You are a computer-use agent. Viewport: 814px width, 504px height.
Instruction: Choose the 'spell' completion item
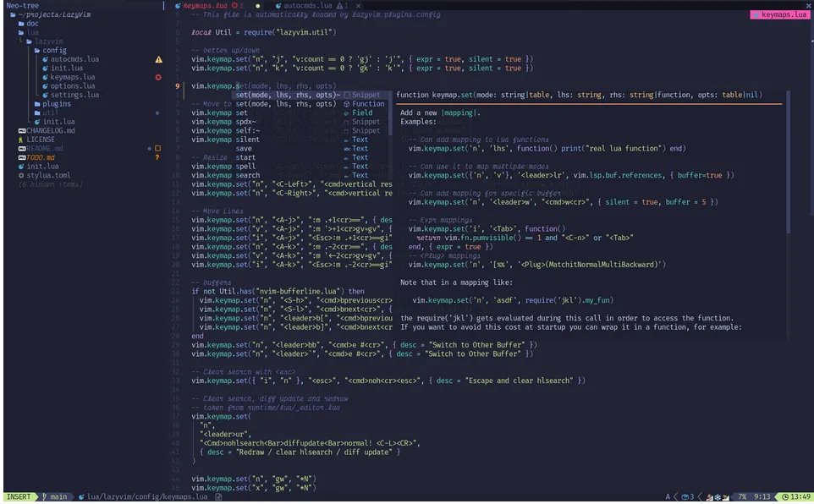(x=311, y=167)
